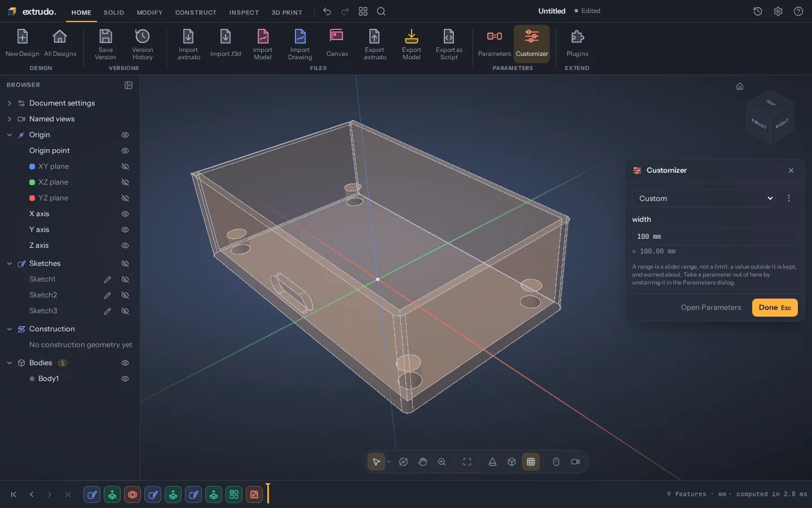Click the Open Parameters link
812x508 pixels.
point(711,308)
